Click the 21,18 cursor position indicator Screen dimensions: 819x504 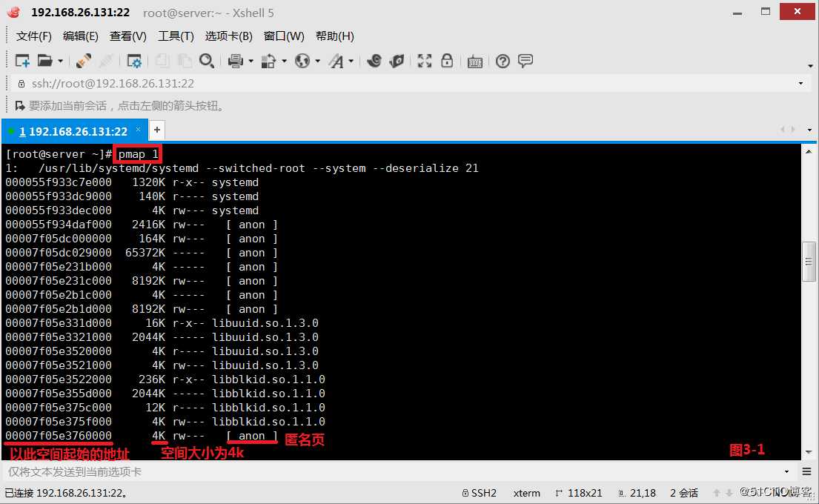[x=637, y=492]
